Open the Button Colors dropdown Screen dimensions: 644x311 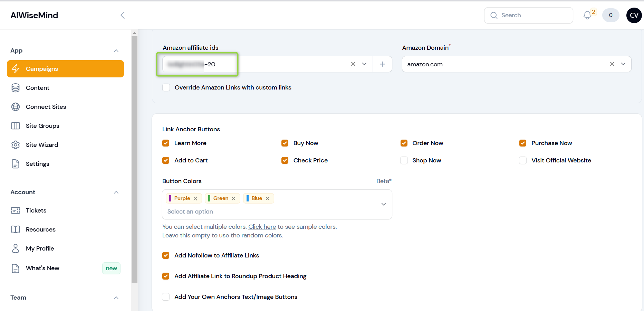[383, 204]
